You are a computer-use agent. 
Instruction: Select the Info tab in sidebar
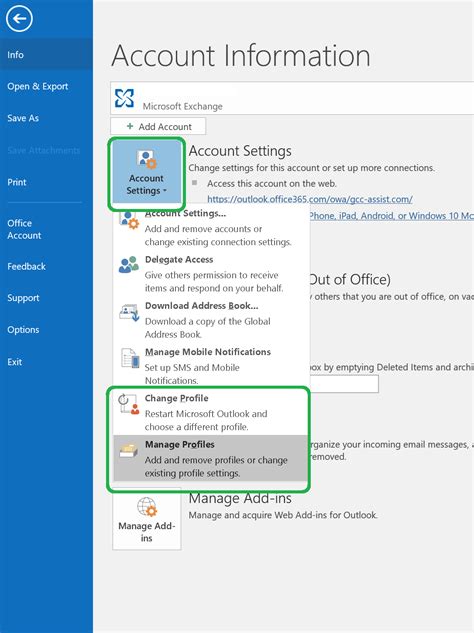point(46,54)
